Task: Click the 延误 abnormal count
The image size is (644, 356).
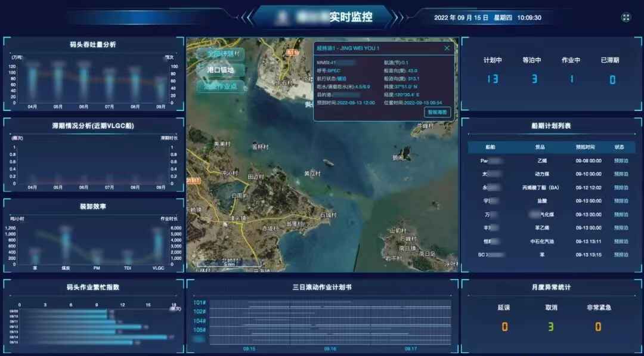Action: (504, 327)
